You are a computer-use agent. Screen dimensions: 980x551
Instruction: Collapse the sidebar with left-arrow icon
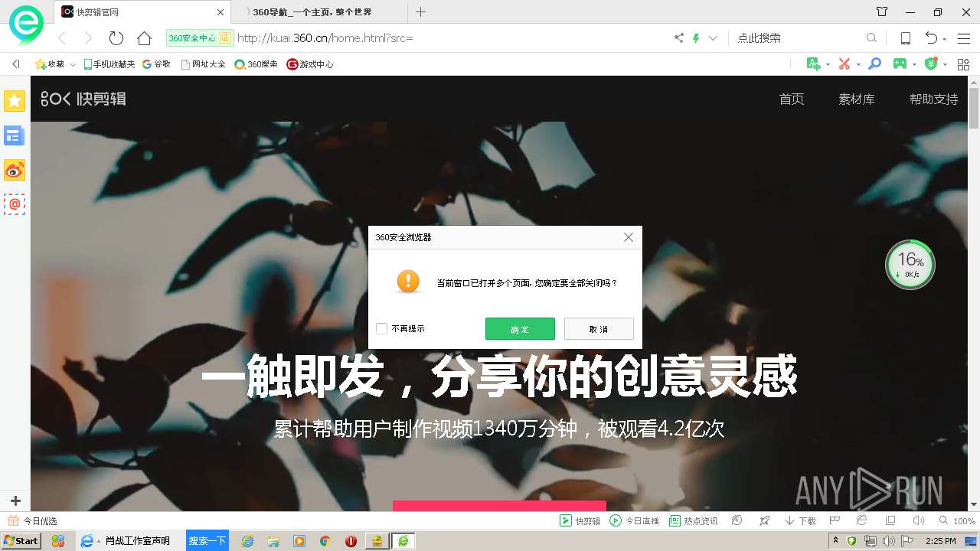tap(15, 64)
